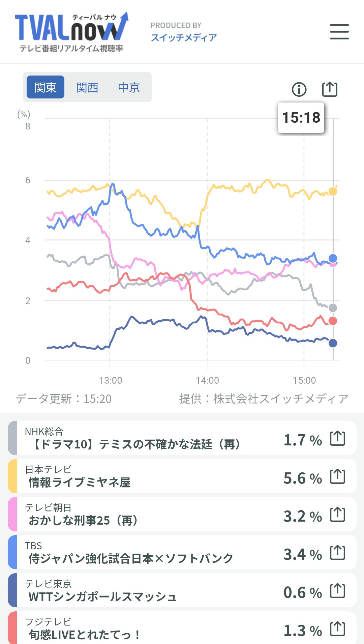Open the hamburger menu
The width and height of the screenshot is (364, 644).
click(339, 32)
